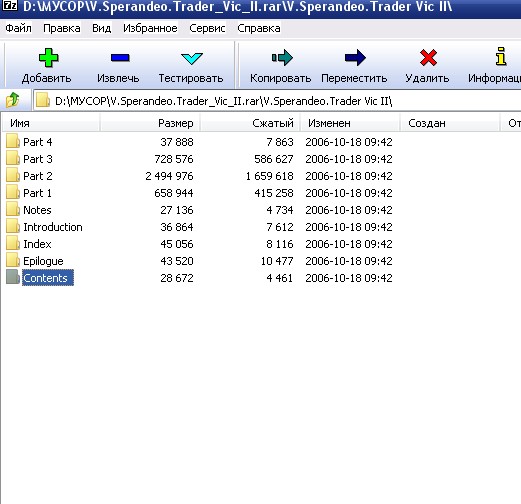521x504 pixels.
Task: Open the Сервис menu
Action: point(207,28)
